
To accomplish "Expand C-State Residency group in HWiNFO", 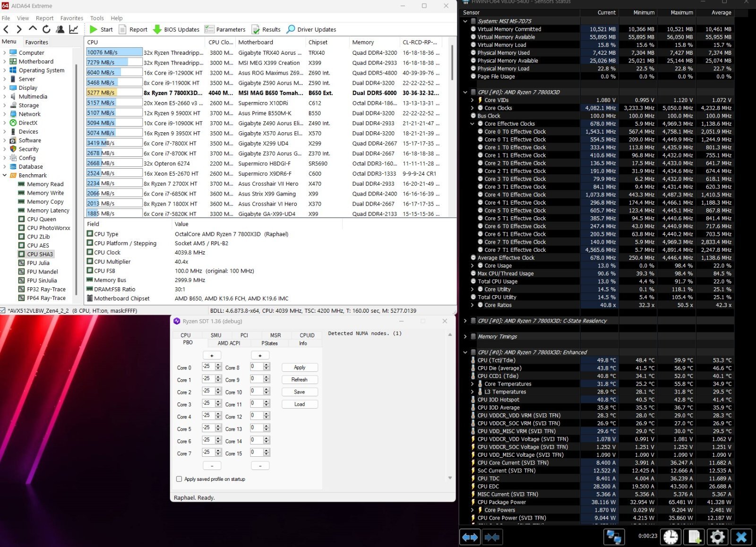I will 465,321.
